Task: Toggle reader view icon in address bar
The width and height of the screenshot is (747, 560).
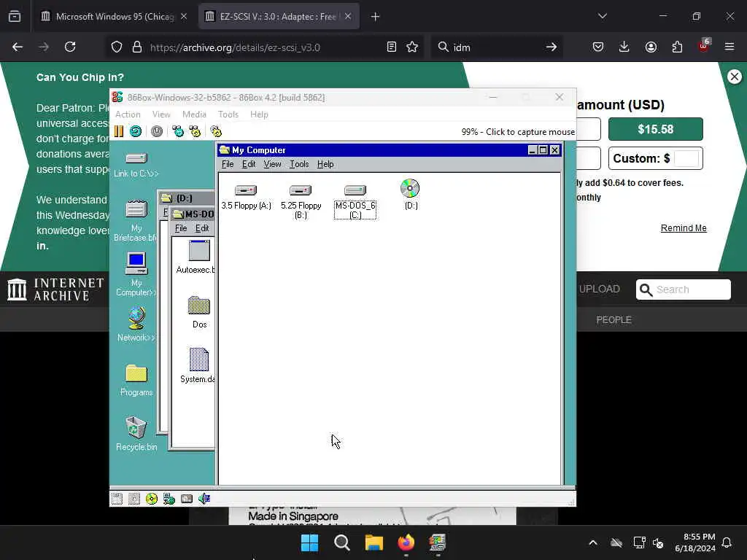Action: tap(392, 47)
